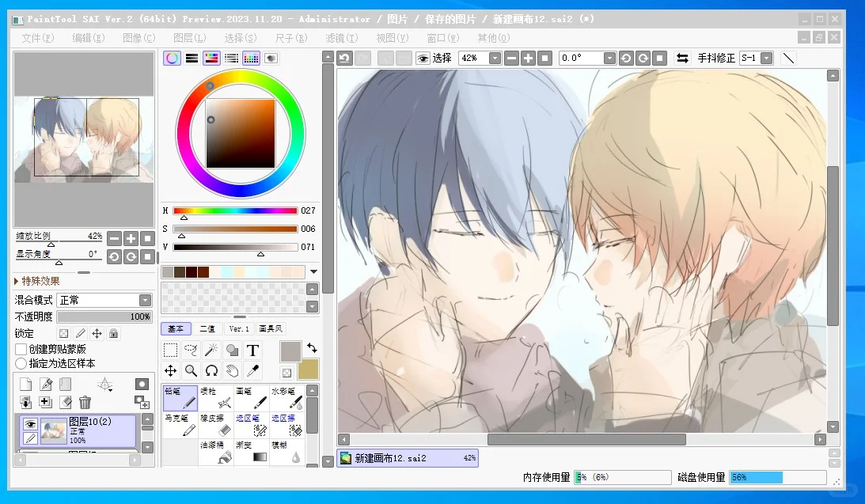Click the Hue slider bar
The height and width of the screenshot is (504, 865).
tap(236, 210)
